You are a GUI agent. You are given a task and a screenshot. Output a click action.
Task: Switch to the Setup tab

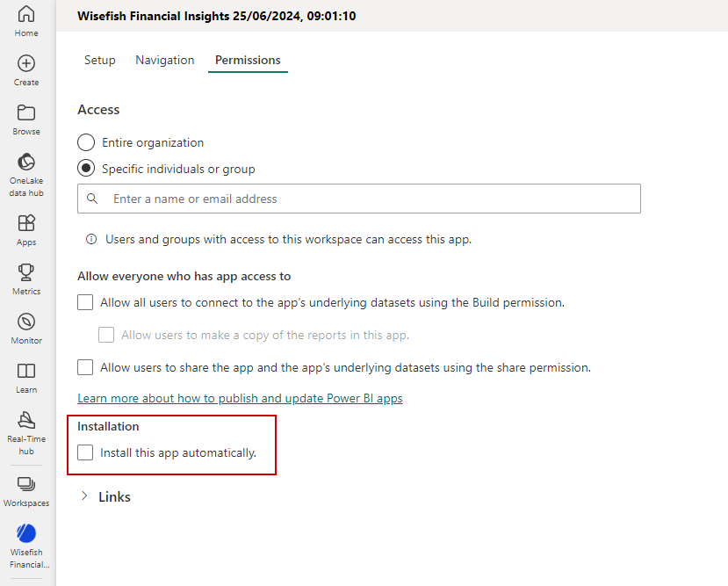(x=100, y=60)
